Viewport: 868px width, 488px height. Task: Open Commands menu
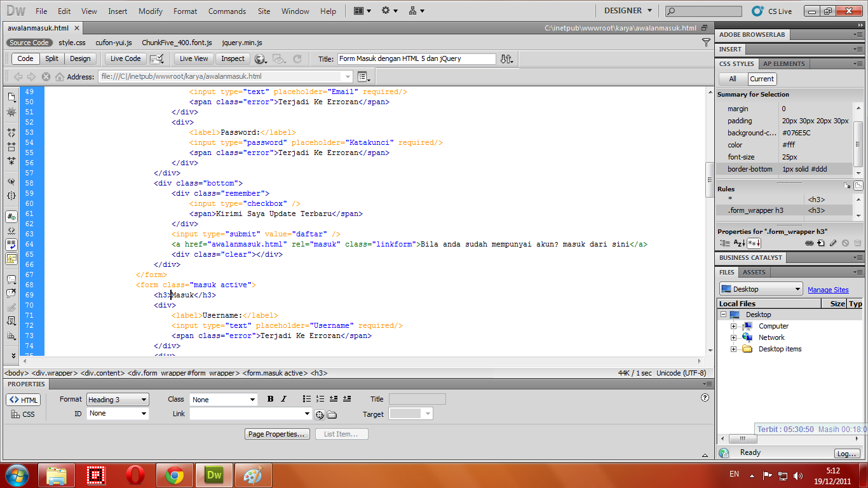[x=227, y=11]
